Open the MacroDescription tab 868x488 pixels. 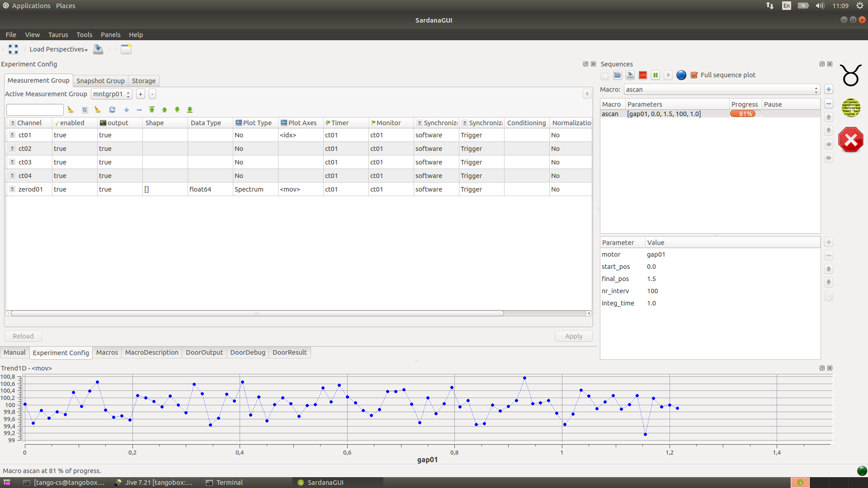(152, 352)
